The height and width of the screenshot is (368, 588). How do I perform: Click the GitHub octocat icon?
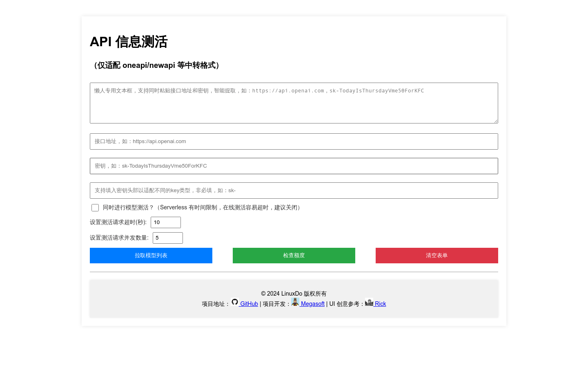click(x=235, y=302)
